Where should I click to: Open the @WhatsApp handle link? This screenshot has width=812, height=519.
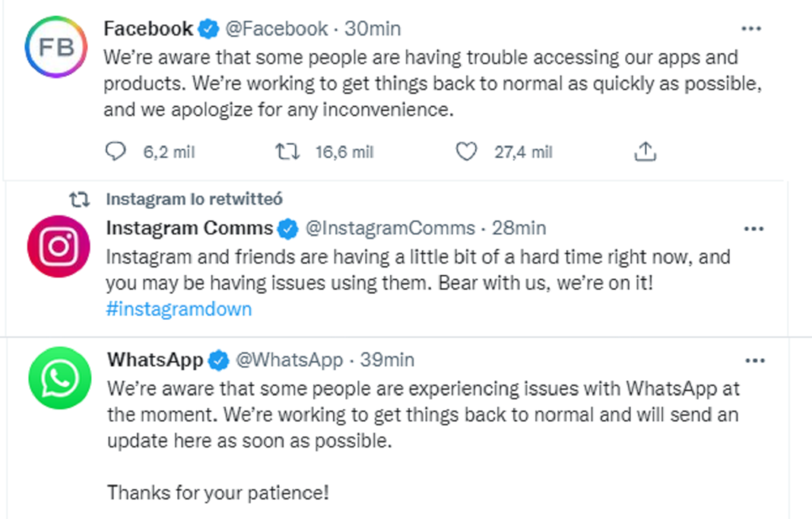pos(289,361)
